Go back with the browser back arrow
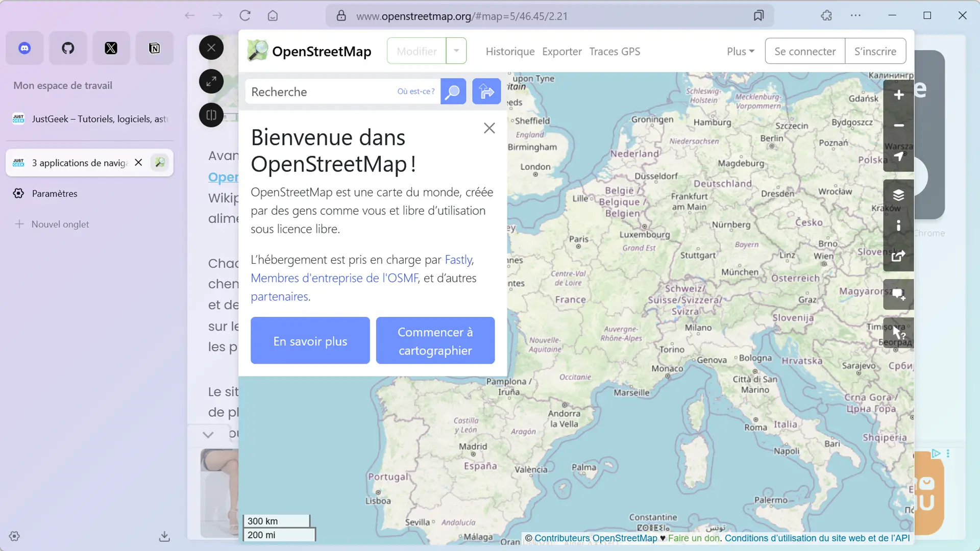The height and width of the screenshot is (551, 980). pos(190,16)
